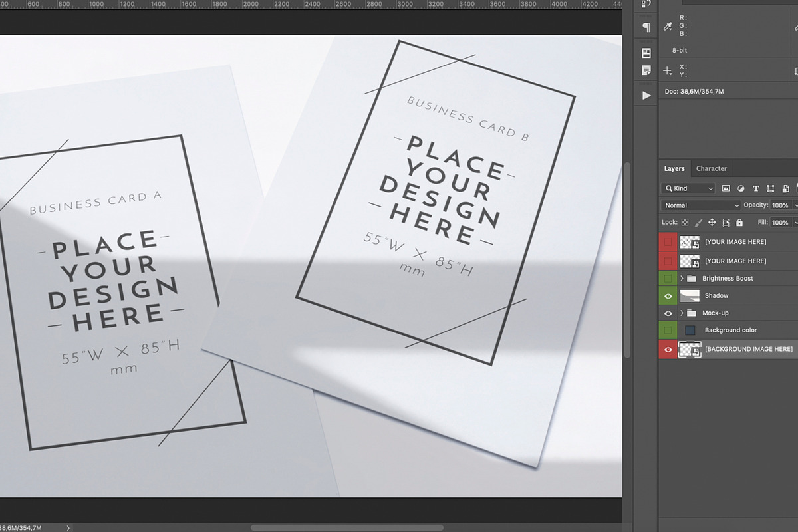
Task: Expand the Mock-up group
Action: click(x=682, y=313)
